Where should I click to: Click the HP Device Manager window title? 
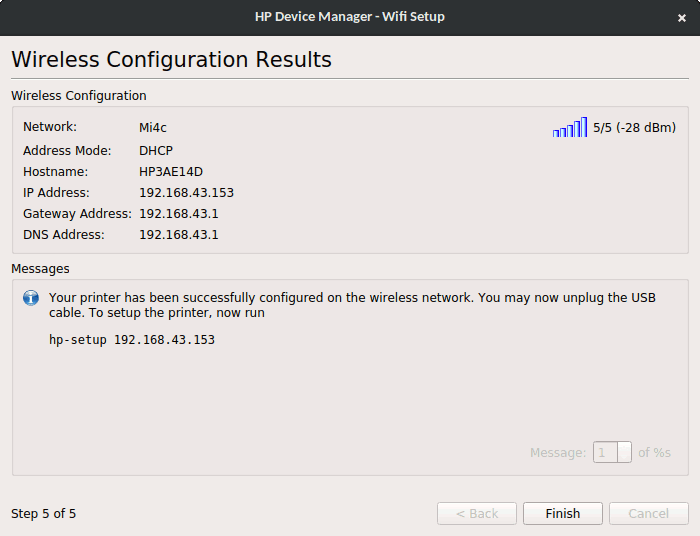point(350,17)
